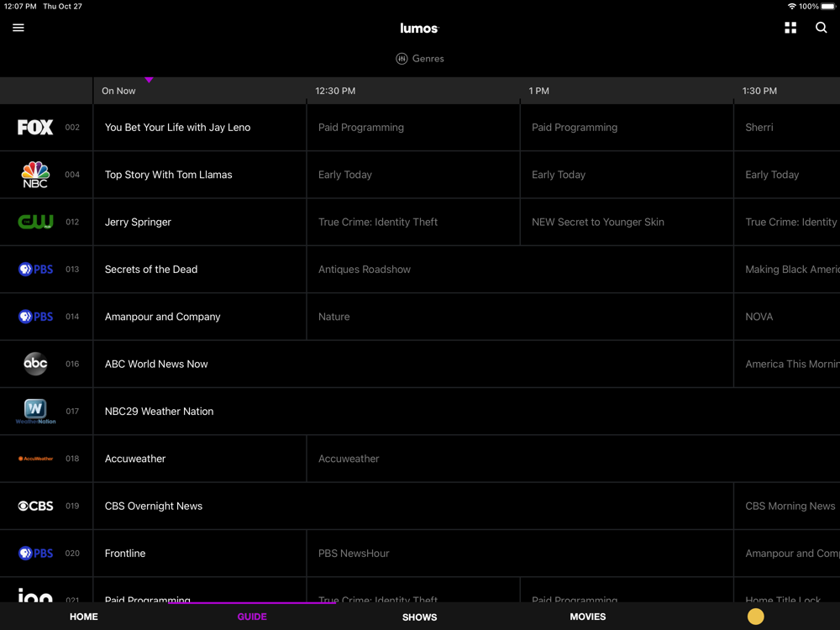
Task: Open the On Now Accuweather program
Action: coord(200,459)
